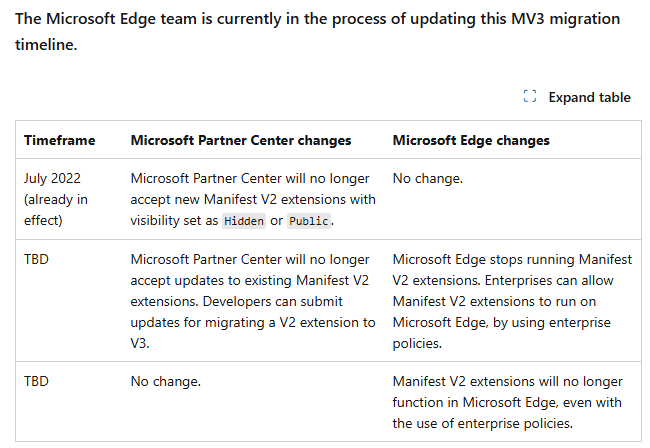
Task: Click the last TBD timeframe cell
Action: point(36,381)
